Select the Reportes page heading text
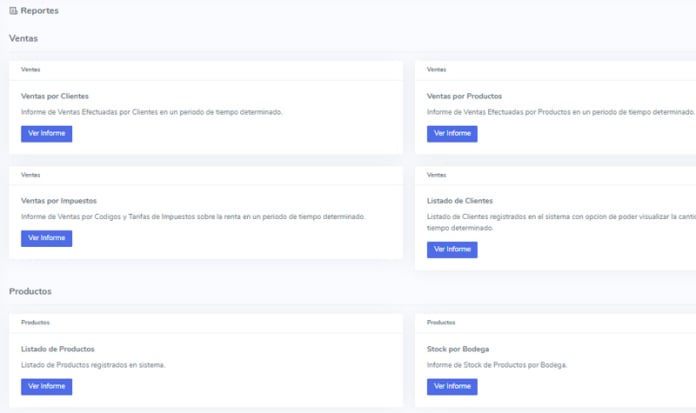 pos(39,11)
